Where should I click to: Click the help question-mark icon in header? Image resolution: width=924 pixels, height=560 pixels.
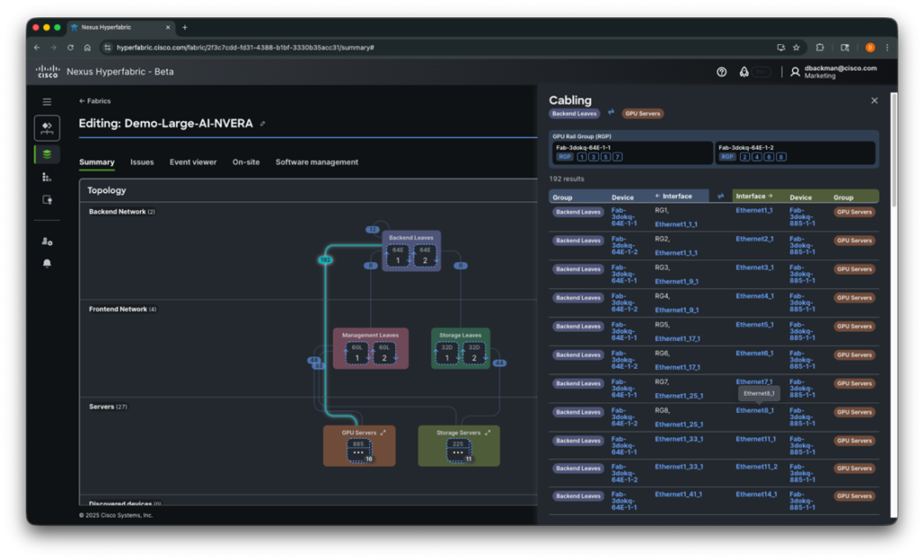[721, 71]
